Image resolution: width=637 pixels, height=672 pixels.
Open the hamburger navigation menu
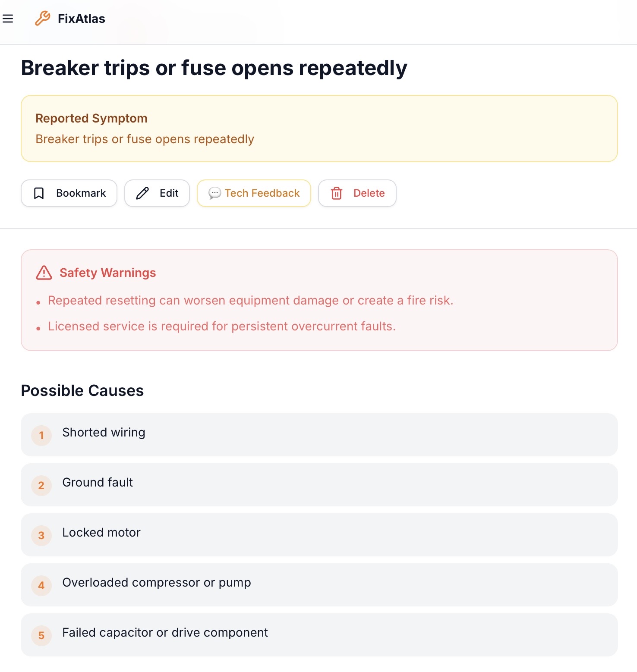[8, 19]
